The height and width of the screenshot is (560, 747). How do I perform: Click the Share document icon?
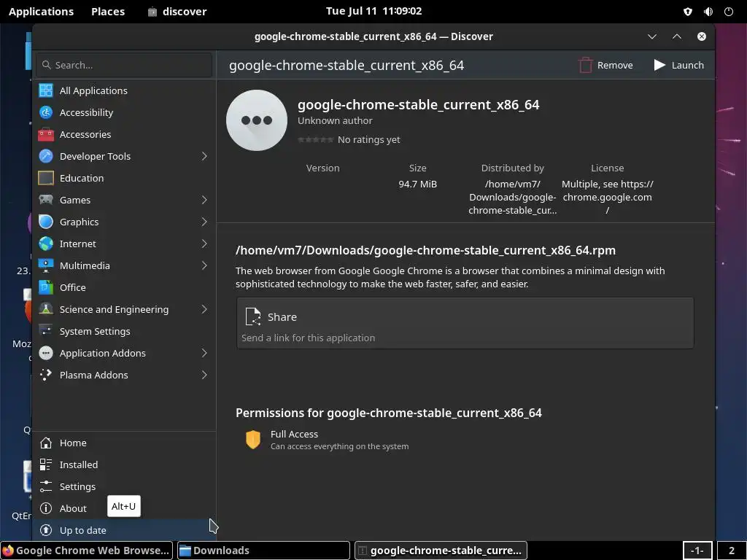tap(253, 316)
